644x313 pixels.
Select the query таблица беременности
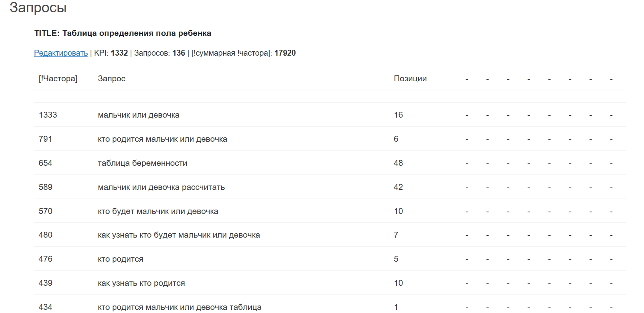point(142,163)
